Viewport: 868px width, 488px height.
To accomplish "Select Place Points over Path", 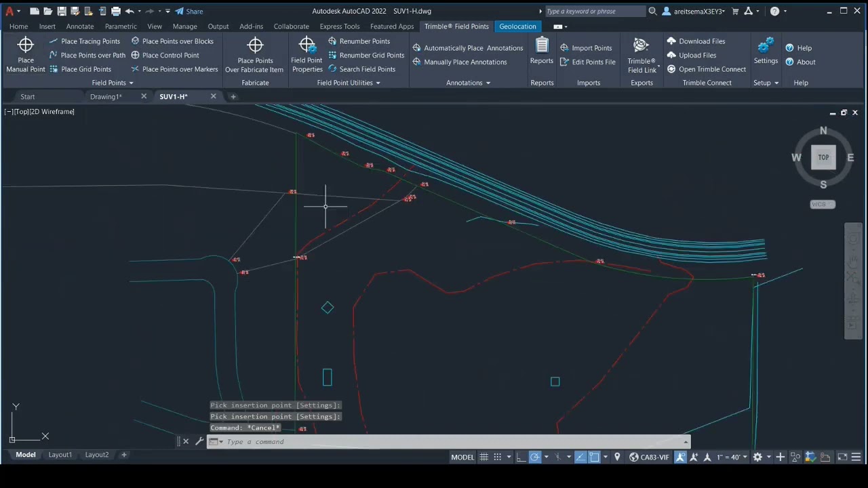I will tap(87, 56).
